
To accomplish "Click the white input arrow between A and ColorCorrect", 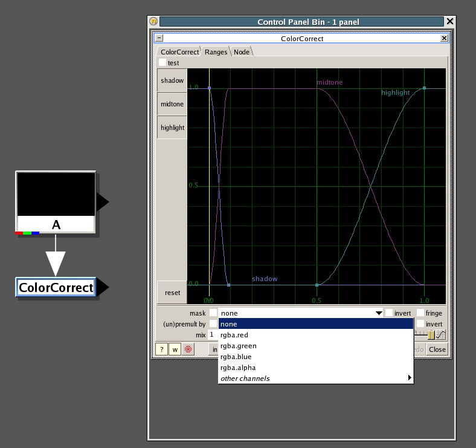I will (x=56, y=263).
